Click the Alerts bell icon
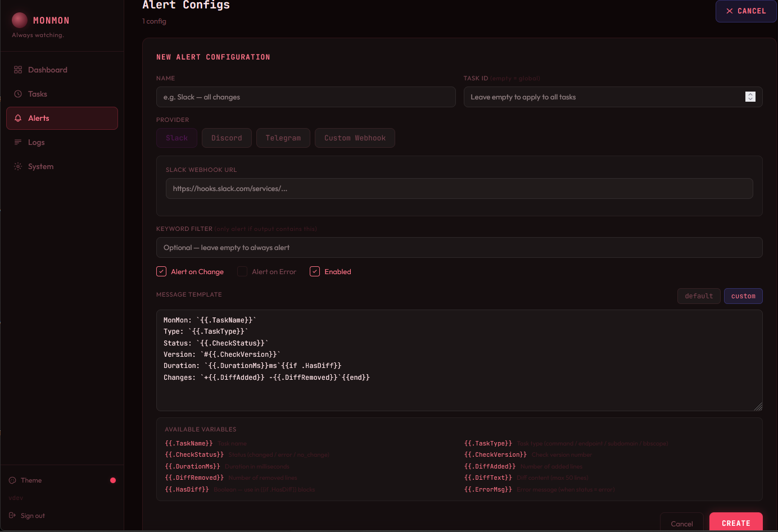The image size is (778, 532). click(18, 118)
